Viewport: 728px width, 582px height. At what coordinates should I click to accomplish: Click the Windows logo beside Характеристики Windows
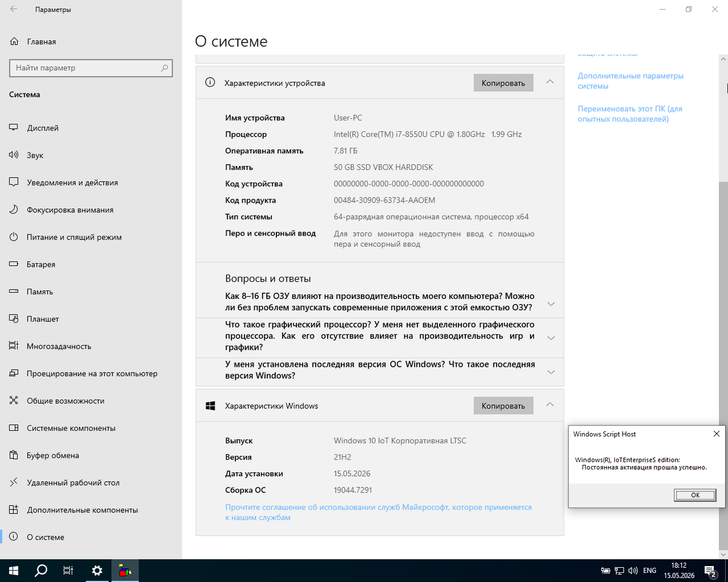pyautogui.click(x=210, y=406)
